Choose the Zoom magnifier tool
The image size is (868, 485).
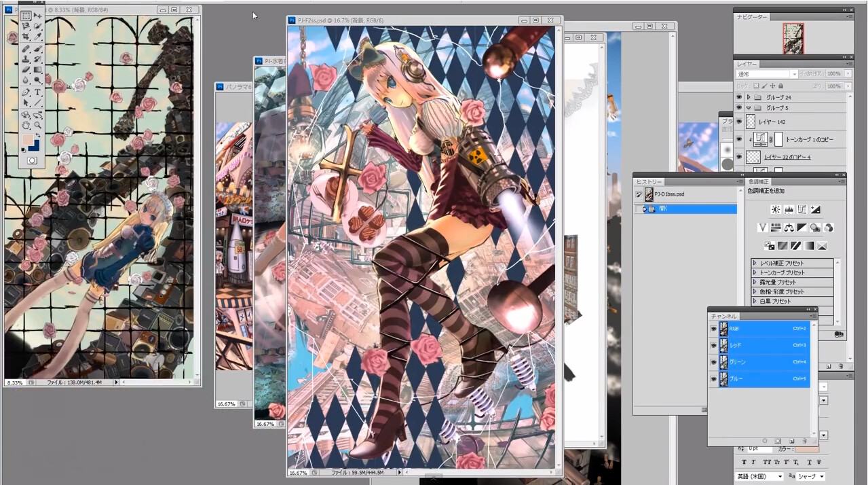coord(38,125)
